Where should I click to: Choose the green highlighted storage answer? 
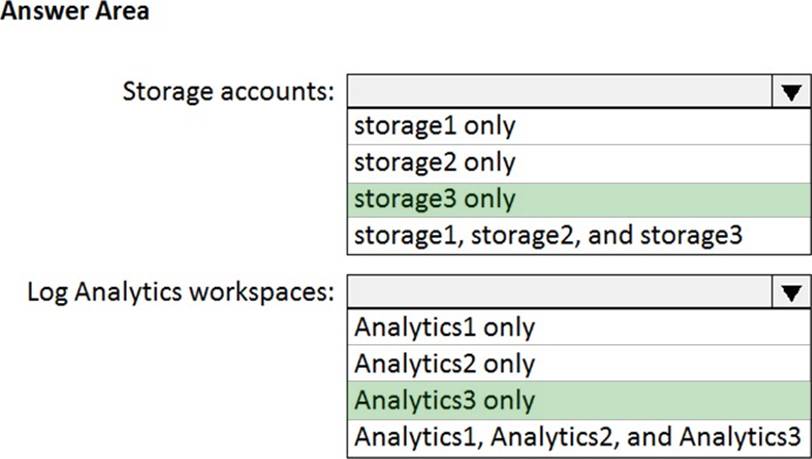point(434,199)
